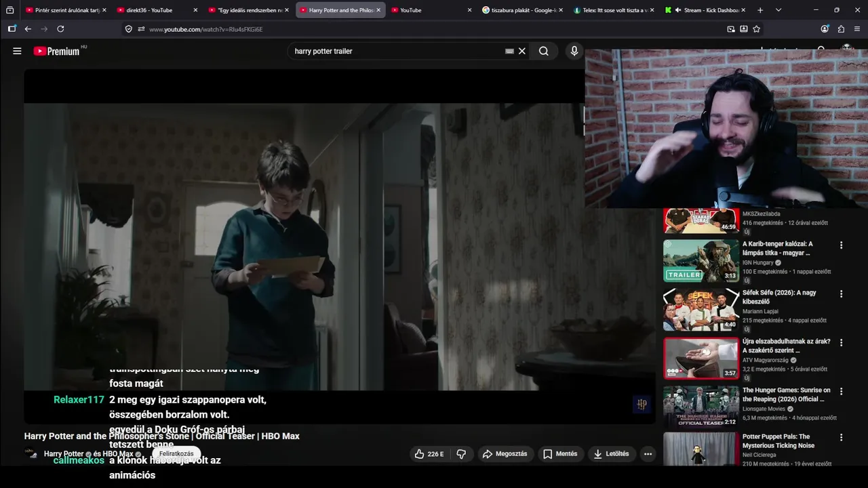Screen dimensions: 868x488
Task: Open more actions menu next to Letöltés
Action: click(648, 454)
